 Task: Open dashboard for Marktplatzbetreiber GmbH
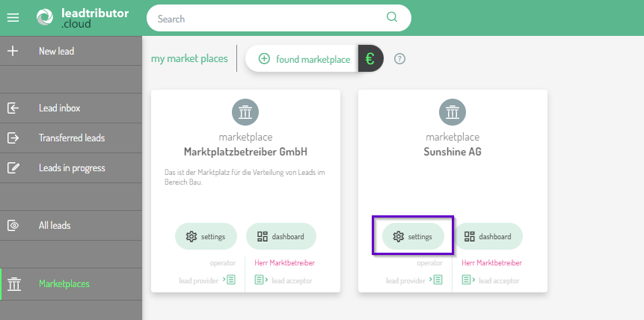(280, 236)
